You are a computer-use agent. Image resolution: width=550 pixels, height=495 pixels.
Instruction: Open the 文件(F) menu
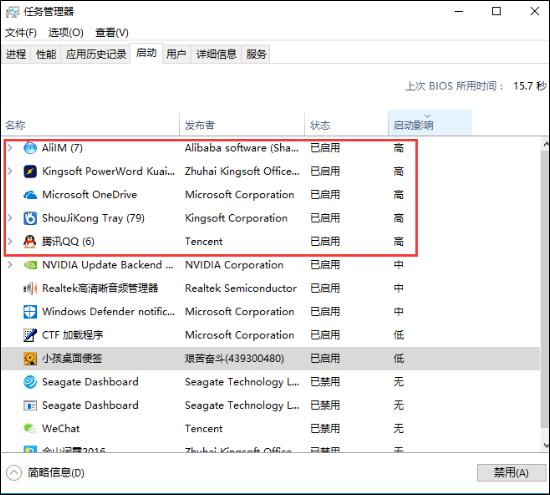tap(21, 33)
